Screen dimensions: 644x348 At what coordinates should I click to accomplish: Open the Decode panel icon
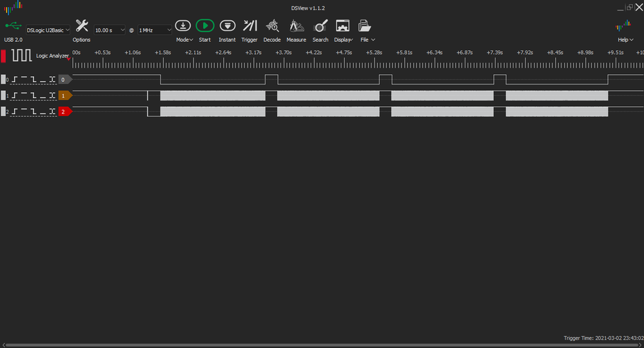[x=272, y=26]
